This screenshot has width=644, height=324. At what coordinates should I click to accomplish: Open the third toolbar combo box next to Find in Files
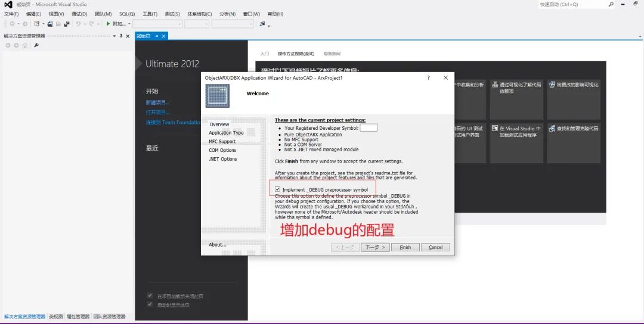point(233,24)
